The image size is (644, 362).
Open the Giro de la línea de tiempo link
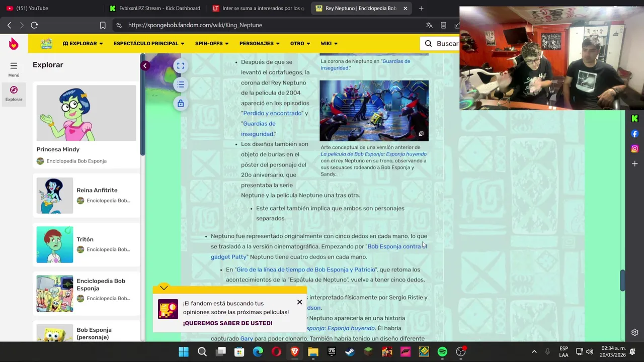coord(305,269)
